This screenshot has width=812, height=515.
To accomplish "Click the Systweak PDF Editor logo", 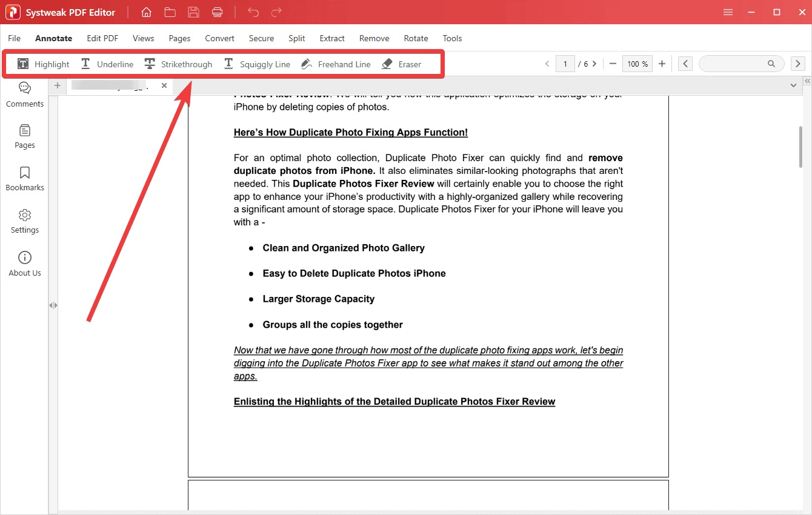I will [13, 12].
